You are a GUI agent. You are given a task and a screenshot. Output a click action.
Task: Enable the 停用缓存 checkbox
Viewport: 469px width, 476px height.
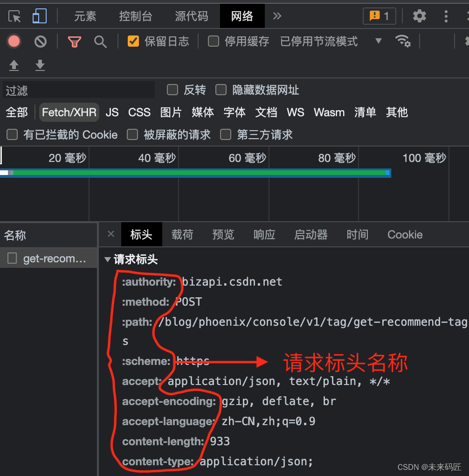click(x=213, y=41)
